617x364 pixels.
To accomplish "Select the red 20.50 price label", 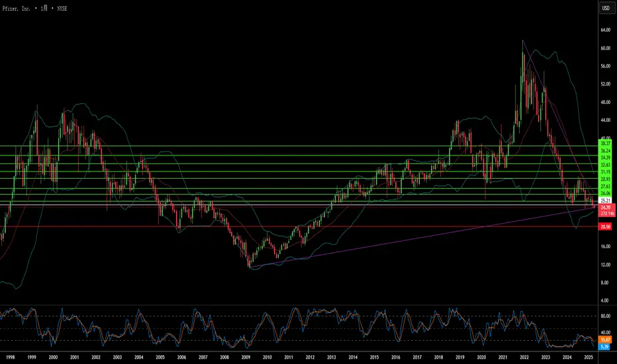I will pyautogui.click(x=604, y=226).
